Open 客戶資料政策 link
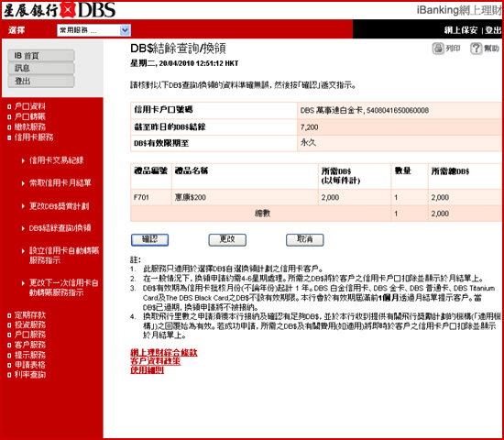504x440 pixels. coord(156,361)
